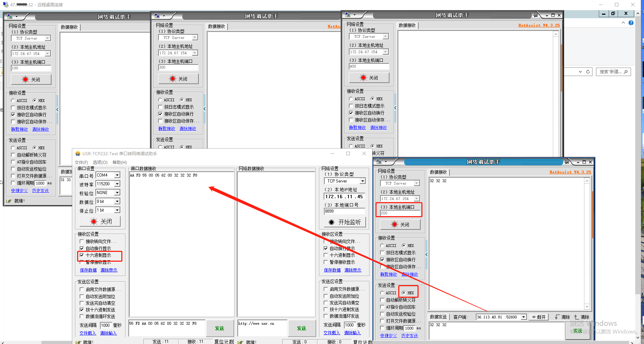
Task: Open client 36.113.40.81:52600 dropdown in port 200 window
Action: [x=524, y=317]
